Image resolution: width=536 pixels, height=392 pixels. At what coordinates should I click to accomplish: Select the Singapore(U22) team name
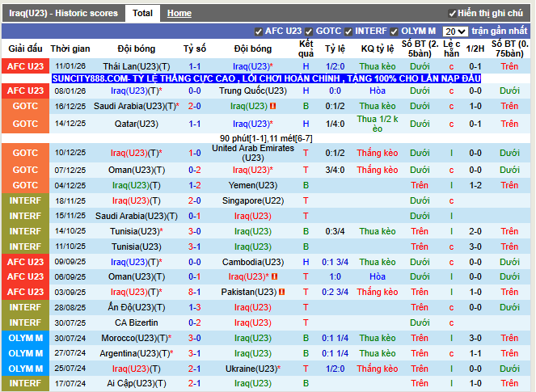(x=253, y=201)
